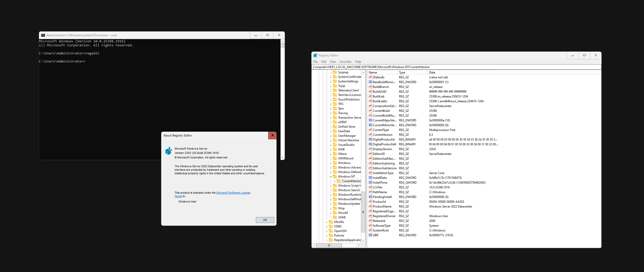Click the UBR DWORD value icon

pyautogui.click(x=370, y=235)
